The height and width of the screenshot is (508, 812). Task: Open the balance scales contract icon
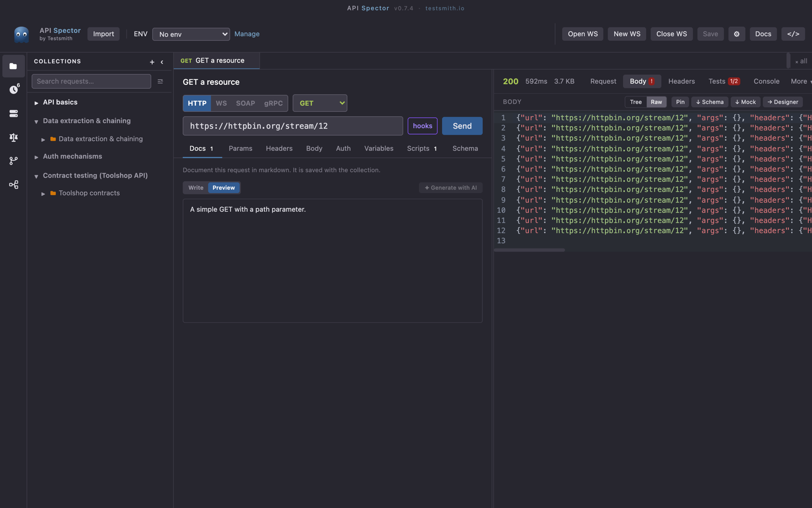click(x=14, y=137)
